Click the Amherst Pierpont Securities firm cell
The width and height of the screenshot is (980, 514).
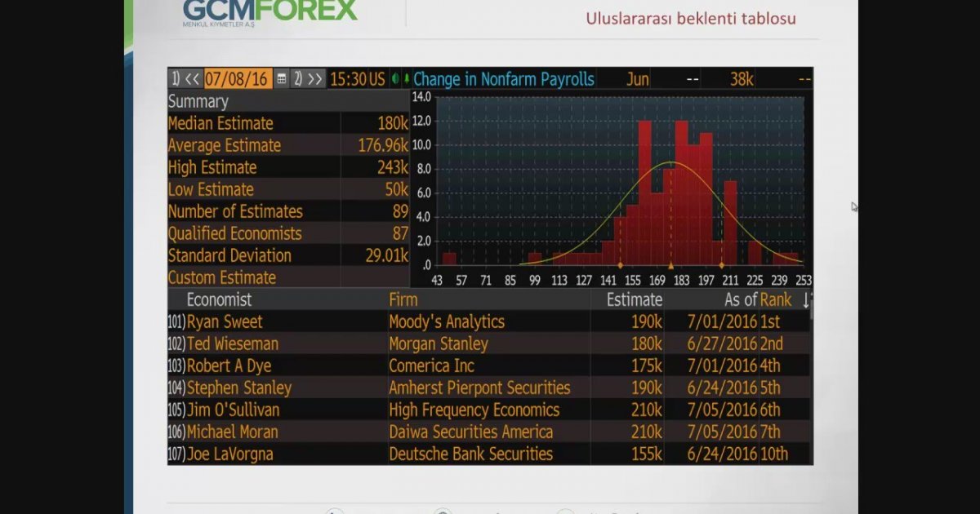click(x=479, y=388)
